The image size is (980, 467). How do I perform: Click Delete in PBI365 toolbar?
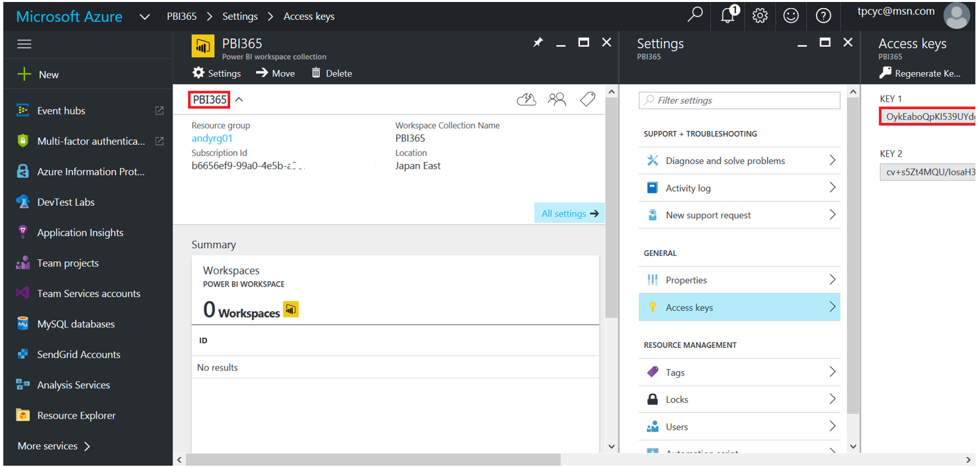[332, 73]
